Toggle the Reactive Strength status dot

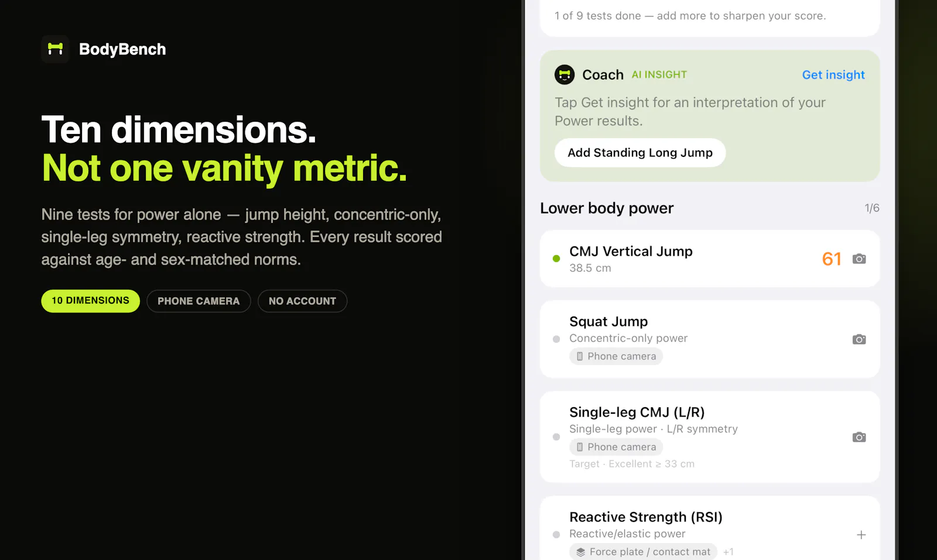pos(556,535)
